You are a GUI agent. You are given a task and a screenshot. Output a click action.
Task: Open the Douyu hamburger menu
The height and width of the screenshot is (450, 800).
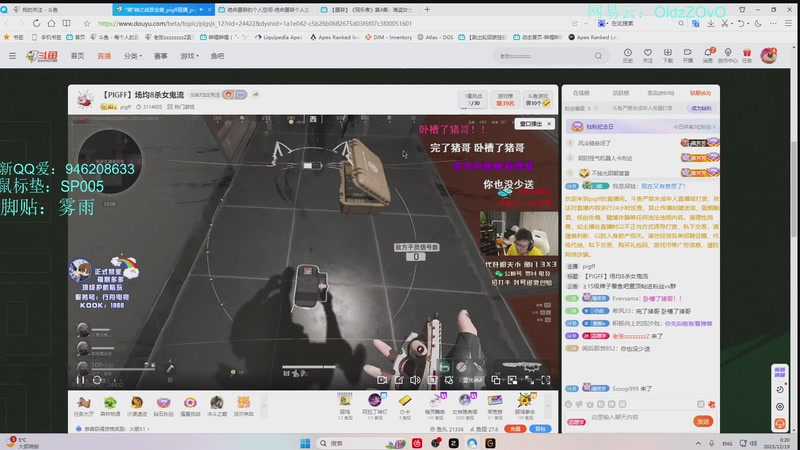click(x=12, y=56)
